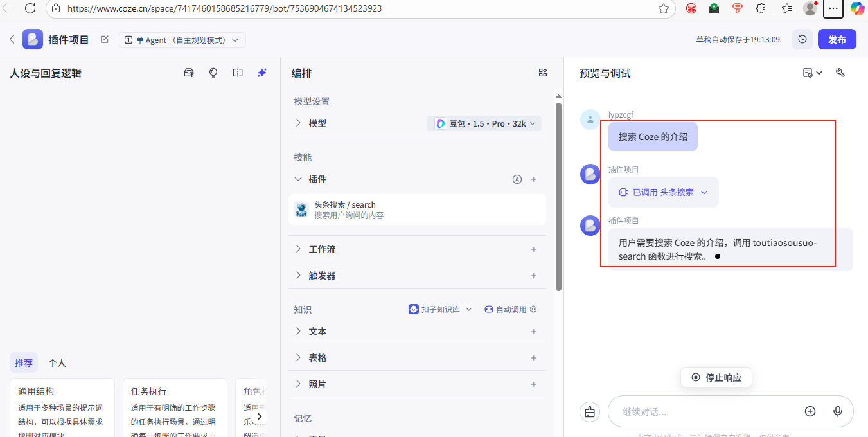Open the 自动调用 settings gear icon
868x437 pixels.
(x=533, y=309)
